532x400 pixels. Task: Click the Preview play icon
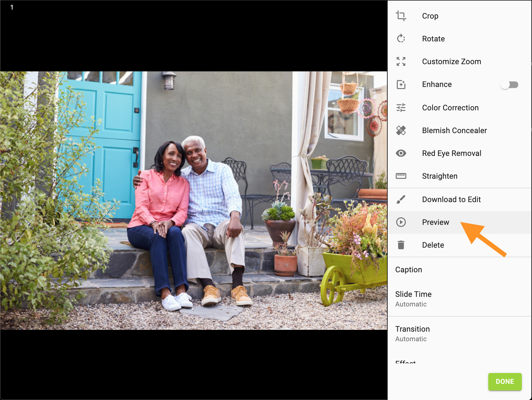coord(401,222)
